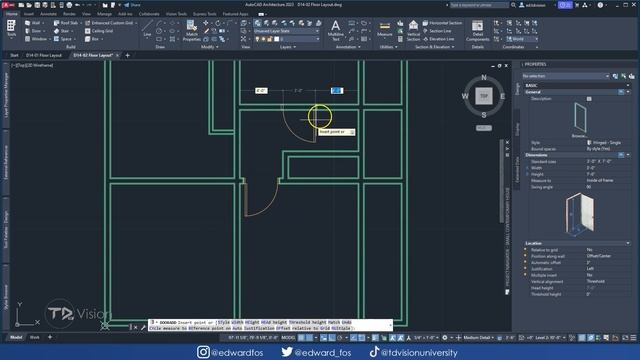
Task: Select the Line draw tool
Action: coord(147,29)
